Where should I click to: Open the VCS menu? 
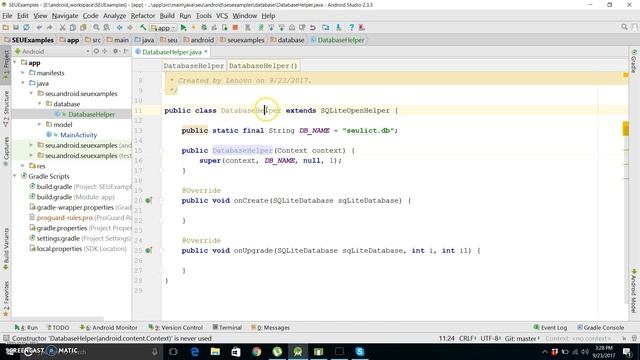(x=222, y=16)
